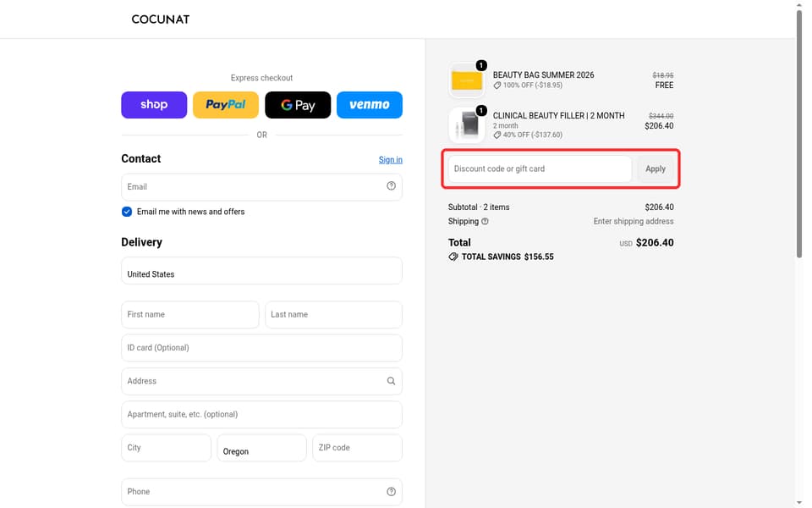Focus the Apartment, suite, etc. field

click(x=261, y=414)
